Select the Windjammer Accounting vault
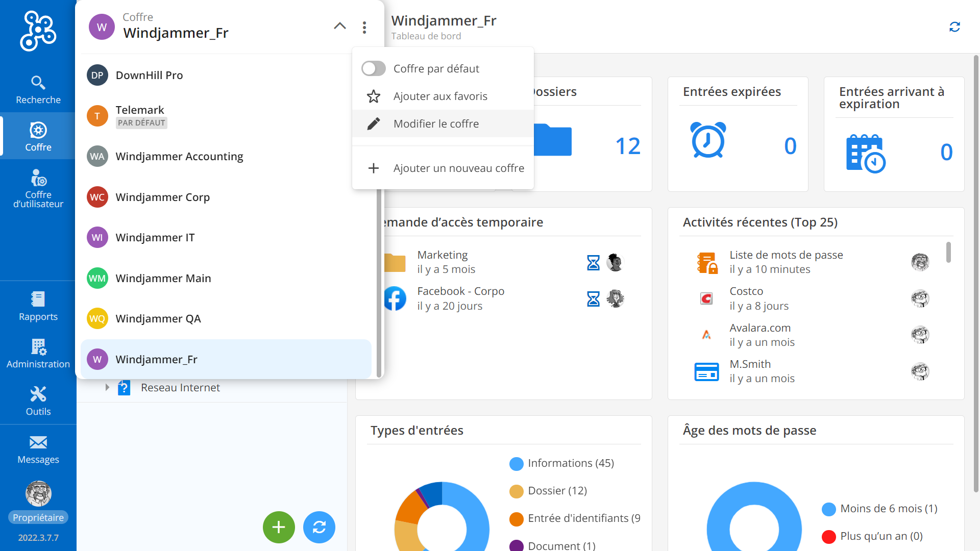Screen dimensions: 980x551 tap(179, 157)
